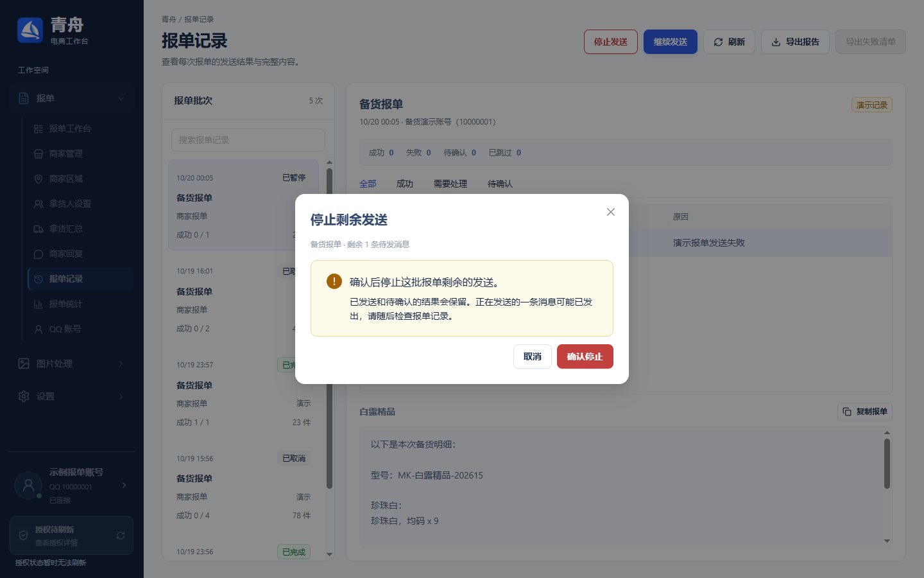Screen dimensions: 924x578
Task: Open 拿货汇总 truck icon
Action: (x=38, y=229)
